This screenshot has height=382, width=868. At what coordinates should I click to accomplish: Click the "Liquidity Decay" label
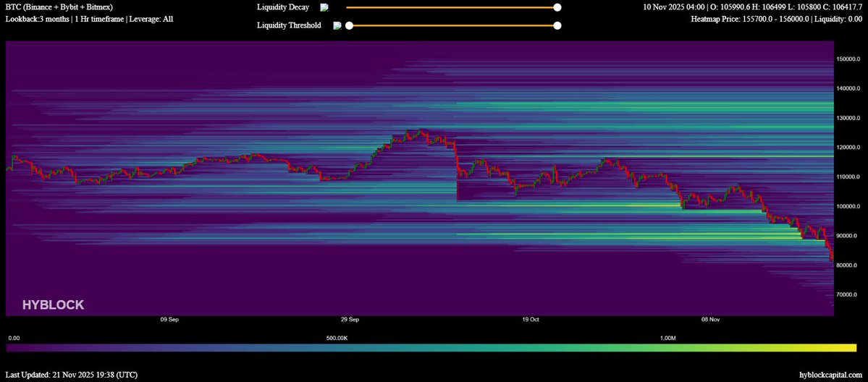point(283,7)
